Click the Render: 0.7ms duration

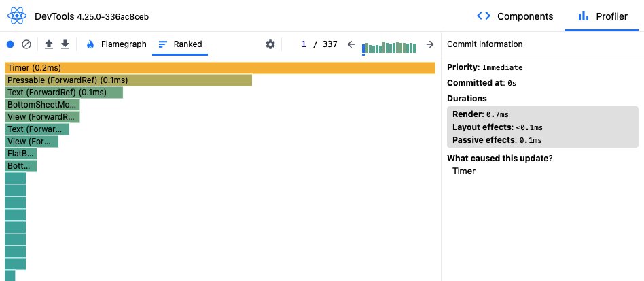480,114
